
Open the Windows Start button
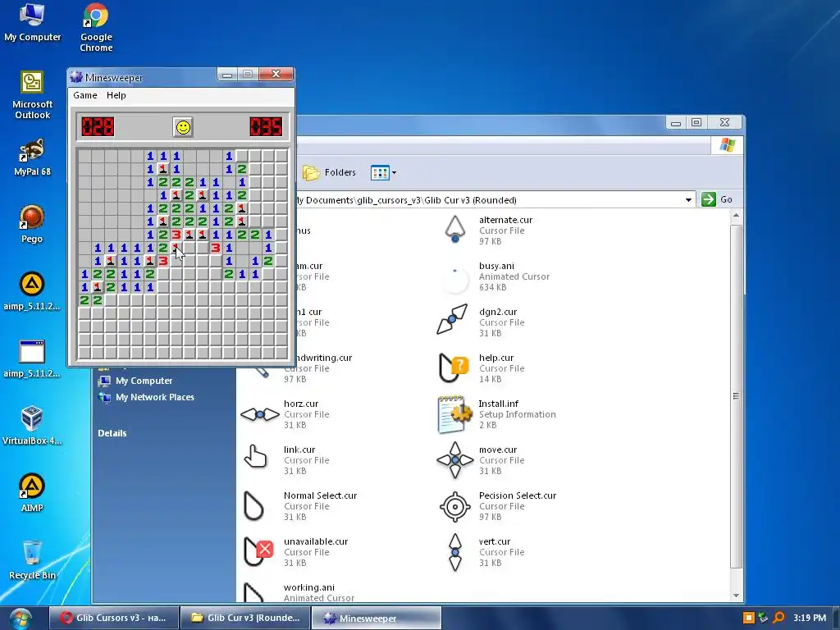pyautogui.click(x=20, y=619)
